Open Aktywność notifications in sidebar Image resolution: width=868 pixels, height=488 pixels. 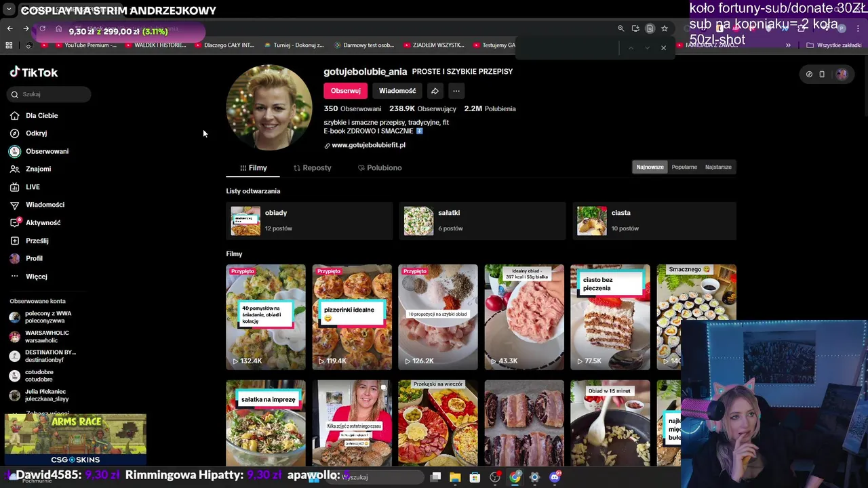(35, 222)
